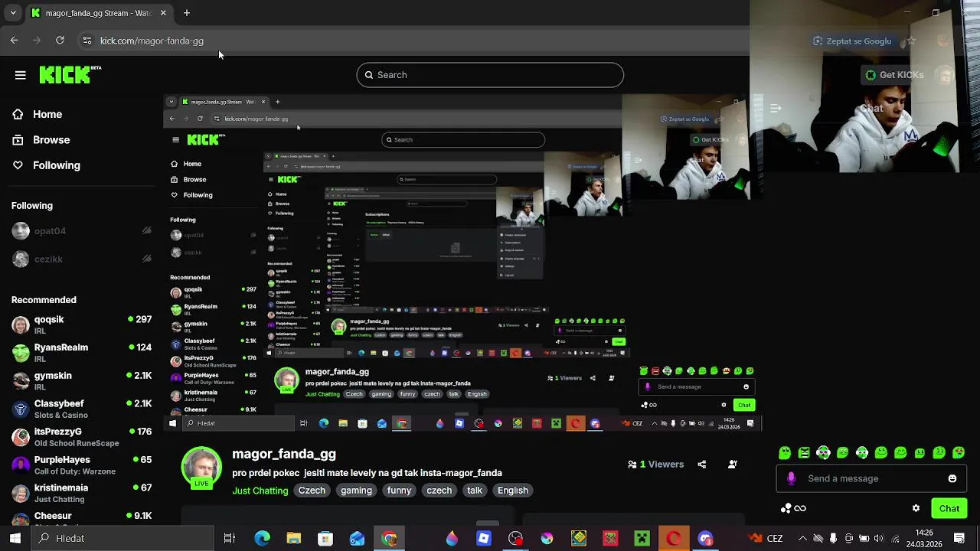The width and height of the screenshot is (980, 551).
Task: Open Task View on the taskbar
Action: tap(229, 538)
